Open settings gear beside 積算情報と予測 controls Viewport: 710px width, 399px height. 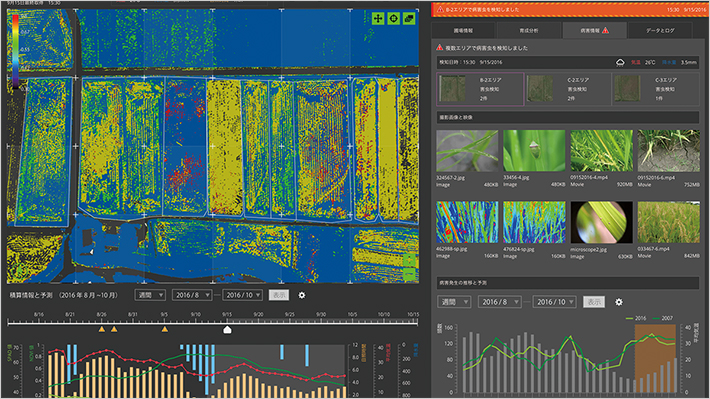(302, 295)
